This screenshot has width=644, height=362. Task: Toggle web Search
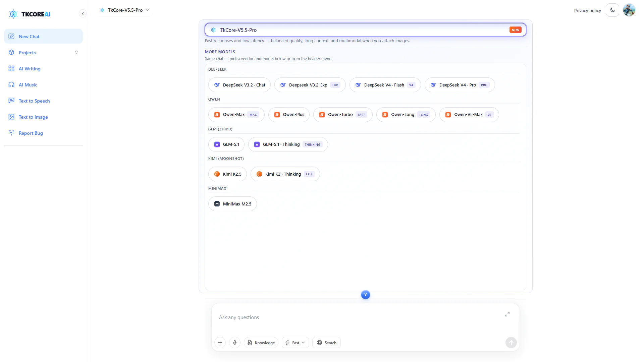tap(326, 343)
